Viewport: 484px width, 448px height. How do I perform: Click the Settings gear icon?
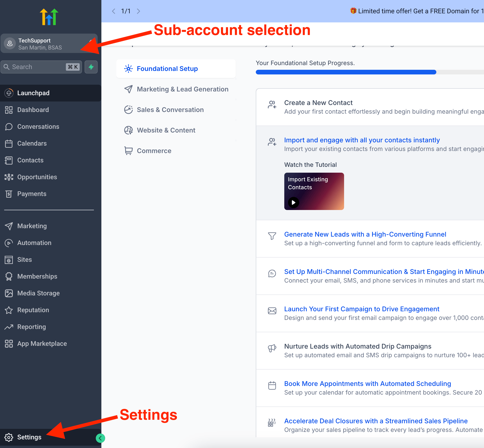(x=9, y=437)
